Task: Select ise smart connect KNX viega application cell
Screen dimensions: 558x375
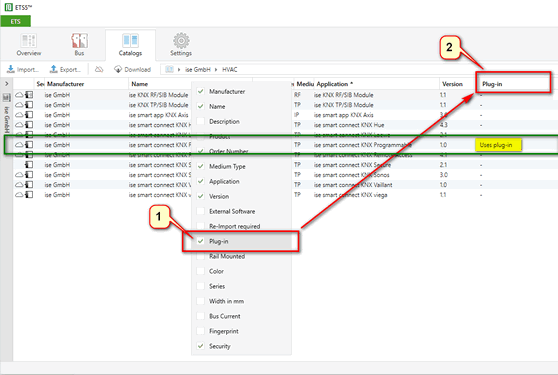Action: click(350, 195)
